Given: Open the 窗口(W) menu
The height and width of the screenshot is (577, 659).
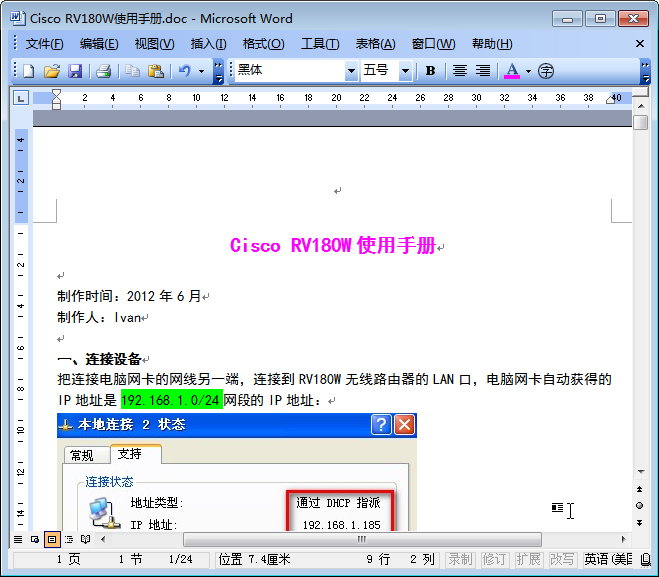Looking at the screenshot, I should [x=433, y=44].
